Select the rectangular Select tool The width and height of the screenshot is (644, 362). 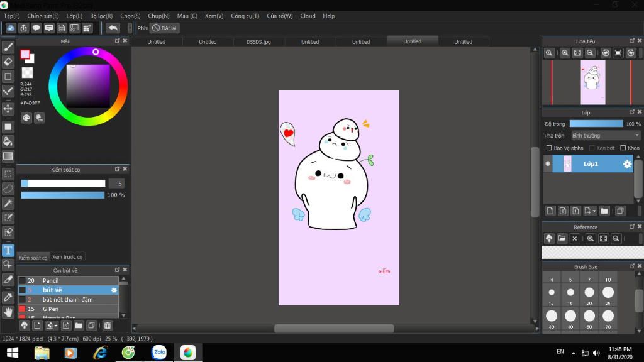(8, 174)
